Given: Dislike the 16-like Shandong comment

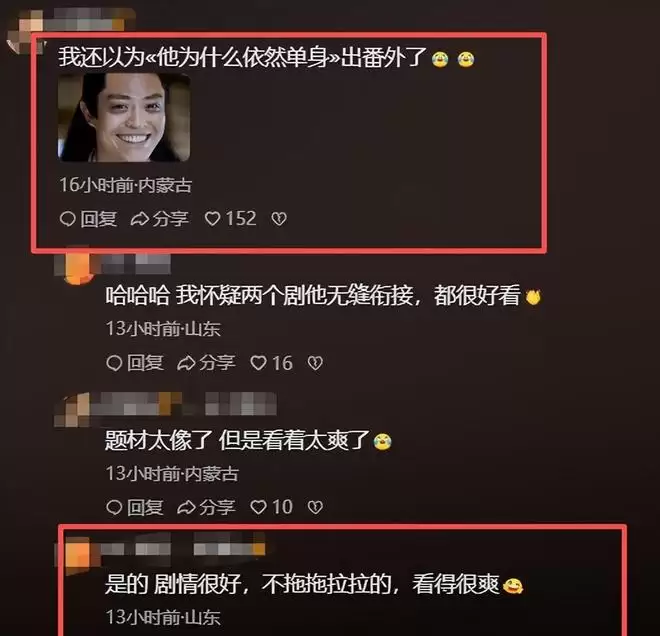Looking at the screenshot, I should (x=315, y=363).
